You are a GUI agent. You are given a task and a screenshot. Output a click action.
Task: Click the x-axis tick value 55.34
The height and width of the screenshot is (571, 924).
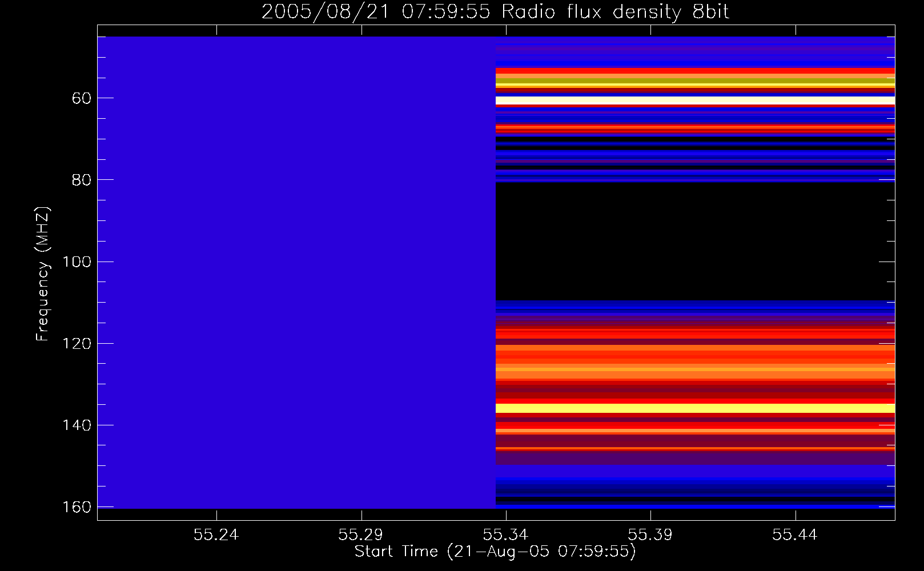[505, 534]
